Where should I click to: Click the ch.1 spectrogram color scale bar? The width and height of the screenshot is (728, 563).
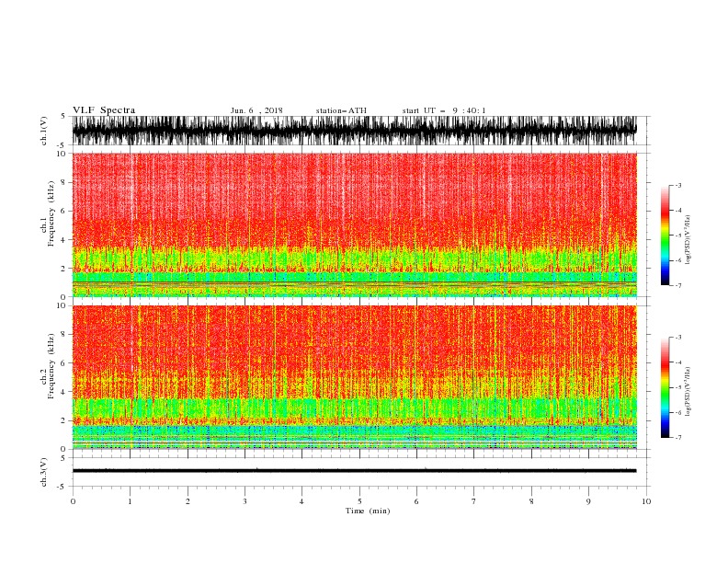pyautogui.click(x=665, y=236)
